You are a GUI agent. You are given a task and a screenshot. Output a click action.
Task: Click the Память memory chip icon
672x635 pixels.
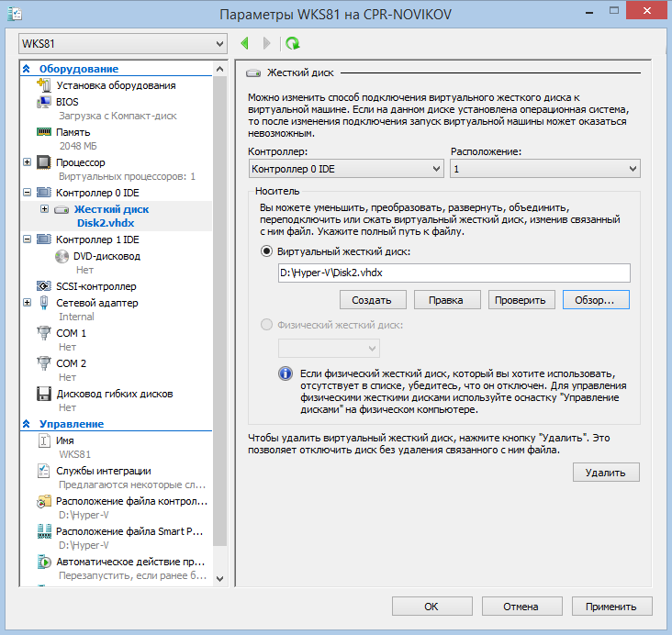coord(43,132)
